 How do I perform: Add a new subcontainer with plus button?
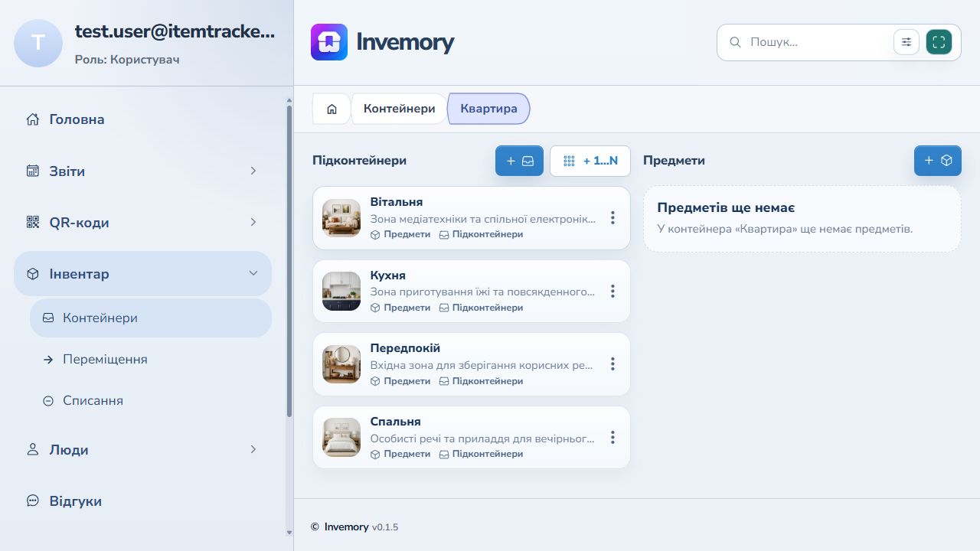[x=520, y=161]
